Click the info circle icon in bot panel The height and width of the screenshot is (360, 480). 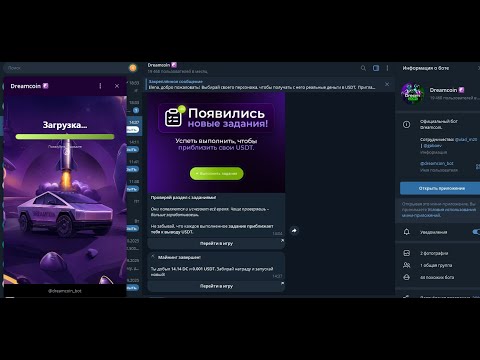pyautogui.click(x=407, y=124)
